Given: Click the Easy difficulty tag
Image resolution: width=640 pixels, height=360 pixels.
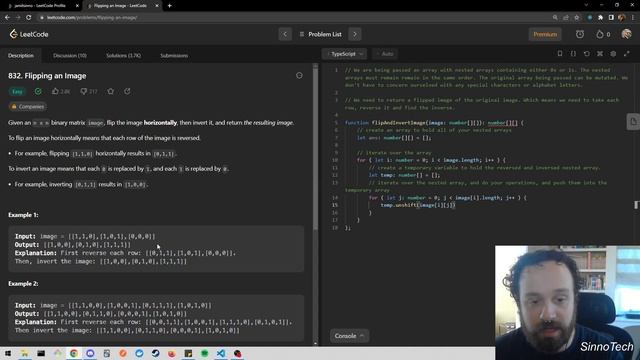Looking at the screenshot, I should click(17, 91).
